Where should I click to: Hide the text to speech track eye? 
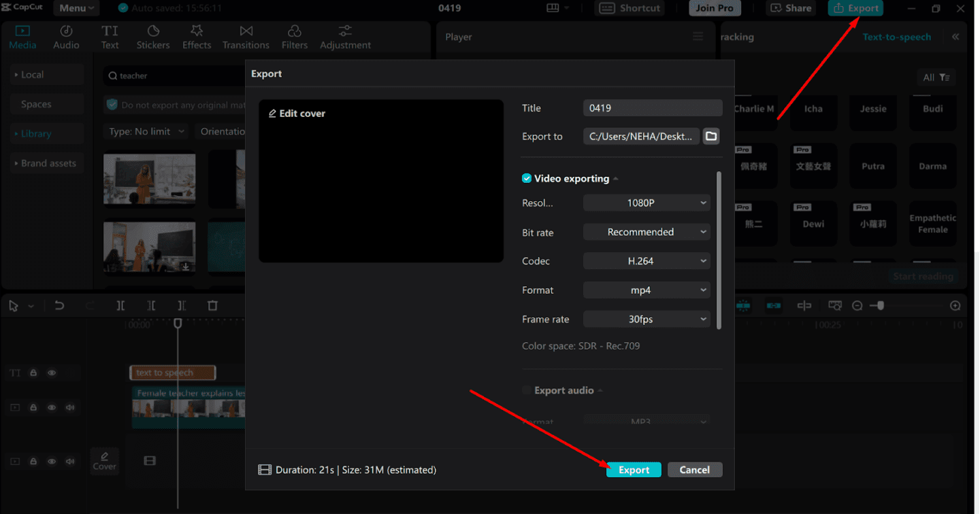point(52,373)
